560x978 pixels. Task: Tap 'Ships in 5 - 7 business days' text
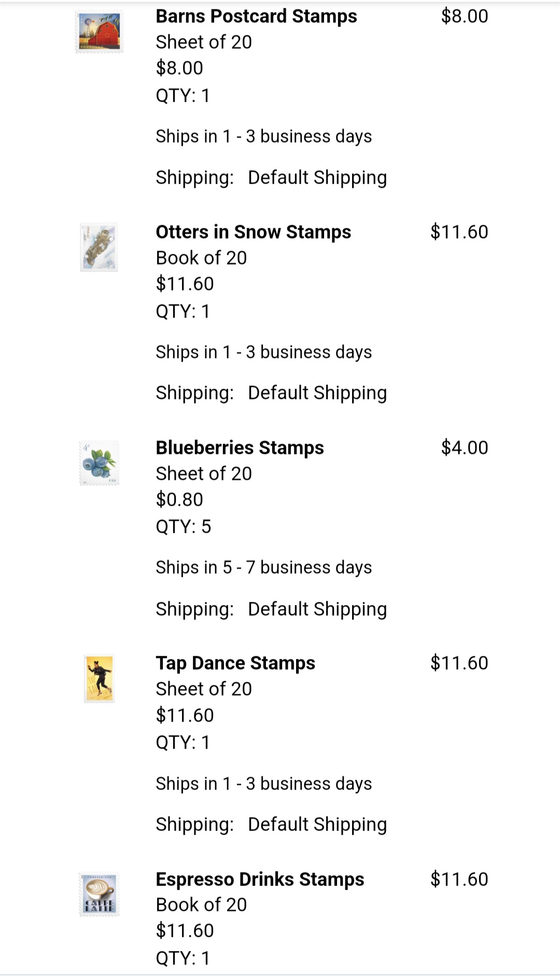point(263,568)
